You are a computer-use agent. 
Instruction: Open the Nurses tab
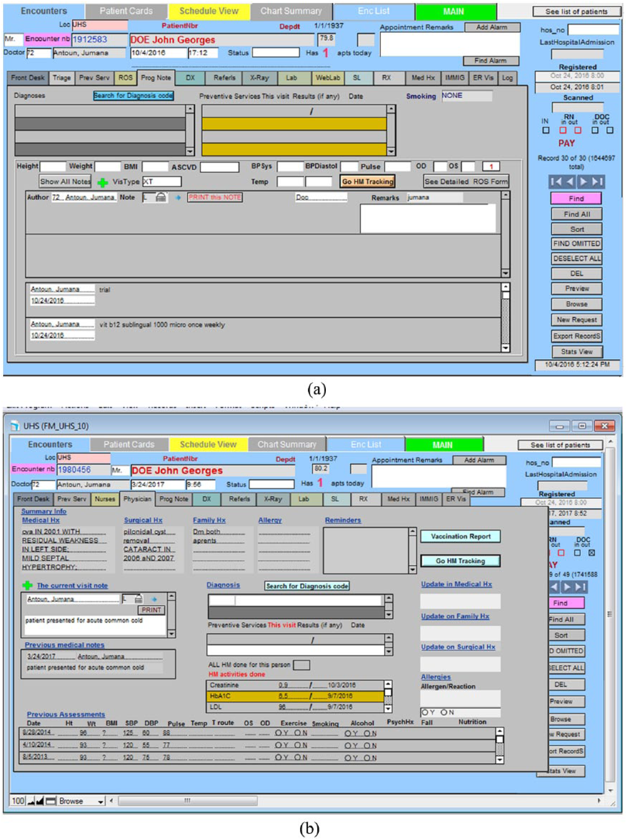point(105,499)
